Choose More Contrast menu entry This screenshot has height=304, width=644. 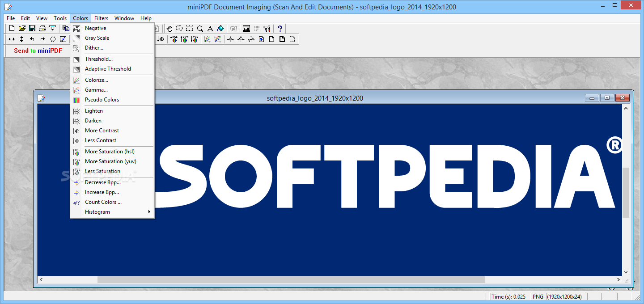[112, 131]
